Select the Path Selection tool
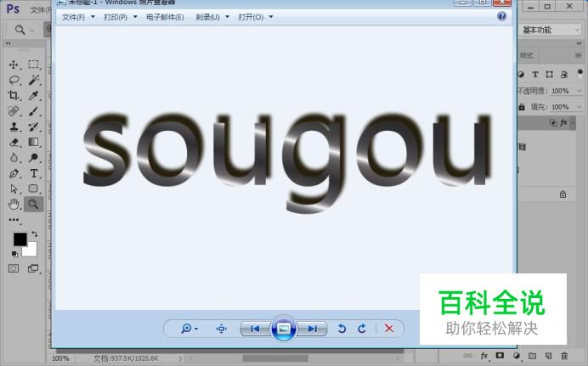588x366 pixels. (x=14, y=189)
